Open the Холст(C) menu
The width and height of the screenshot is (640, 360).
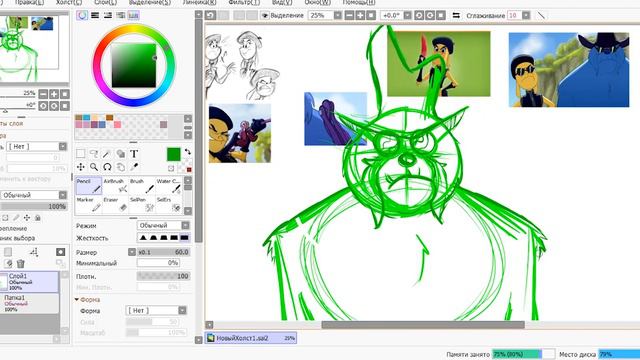click(x=69, y=2)
